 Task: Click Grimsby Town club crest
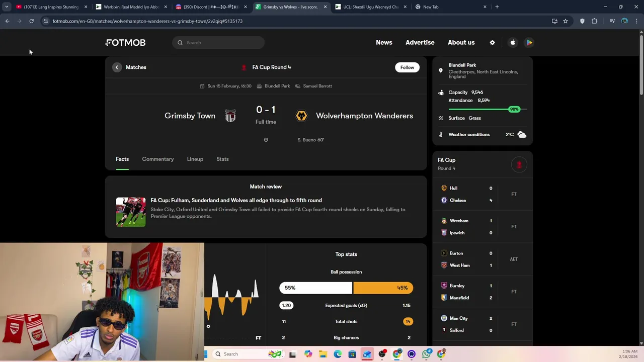(230, 116)
